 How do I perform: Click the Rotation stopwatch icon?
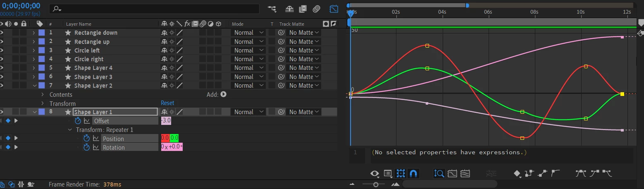(x=86, y=147)
